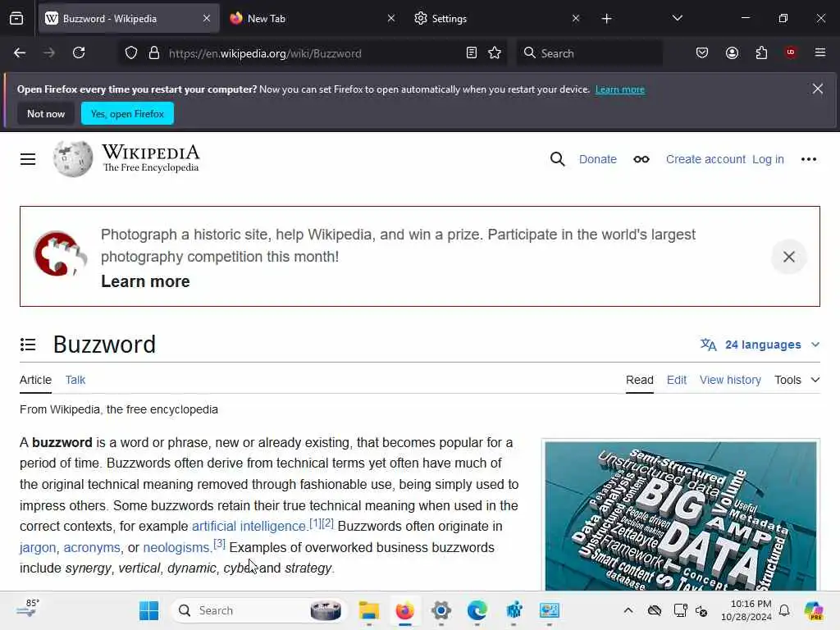
Task: Follow the jargon link
Action: [38, 547]
